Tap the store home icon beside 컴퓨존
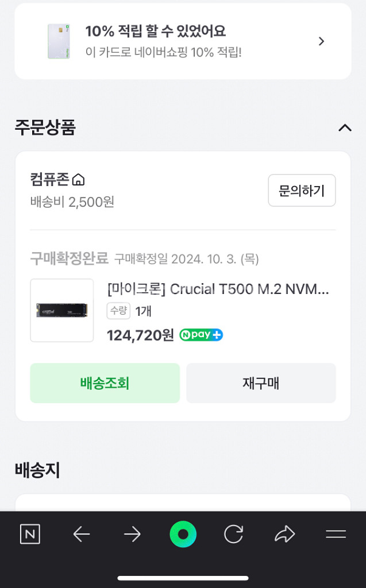The height and width of the screenshot is (588, 366). [78, 180]
